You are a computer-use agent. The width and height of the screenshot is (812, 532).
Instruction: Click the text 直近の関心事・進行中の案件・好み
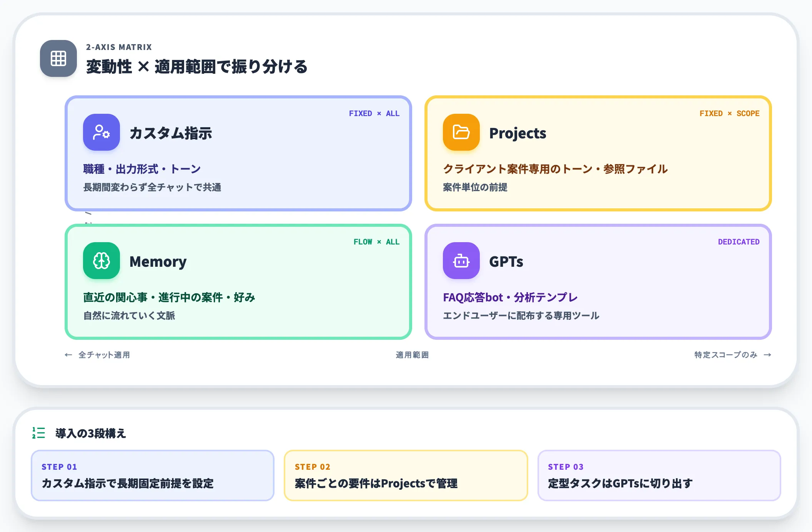[x=169, y=297]
